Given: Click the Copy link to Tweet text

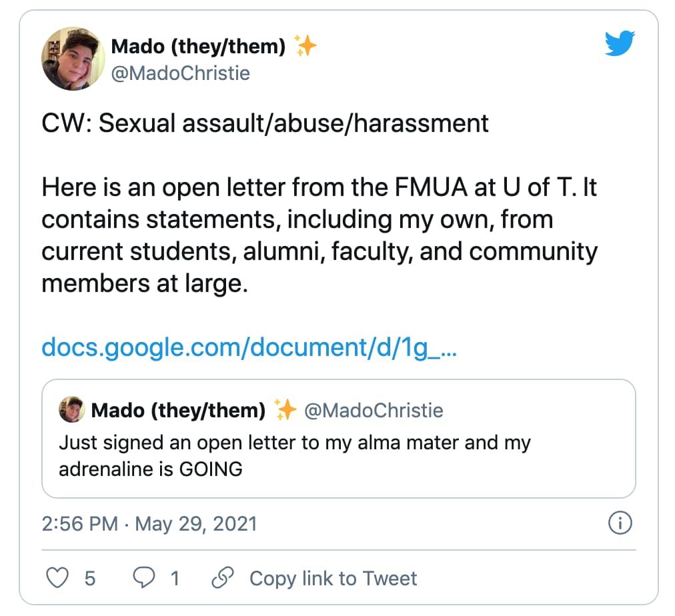Looking at the screenshot, I should 333,579.
